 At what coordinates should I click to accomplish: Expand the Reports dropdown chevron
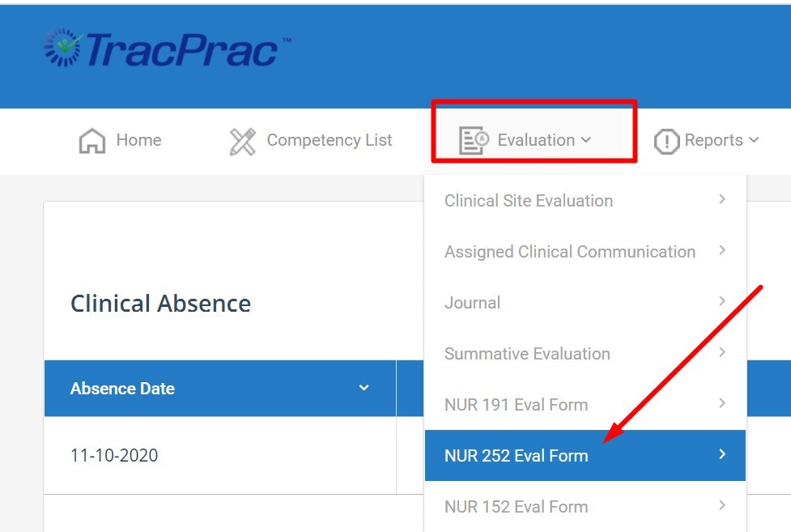point(754,140)
